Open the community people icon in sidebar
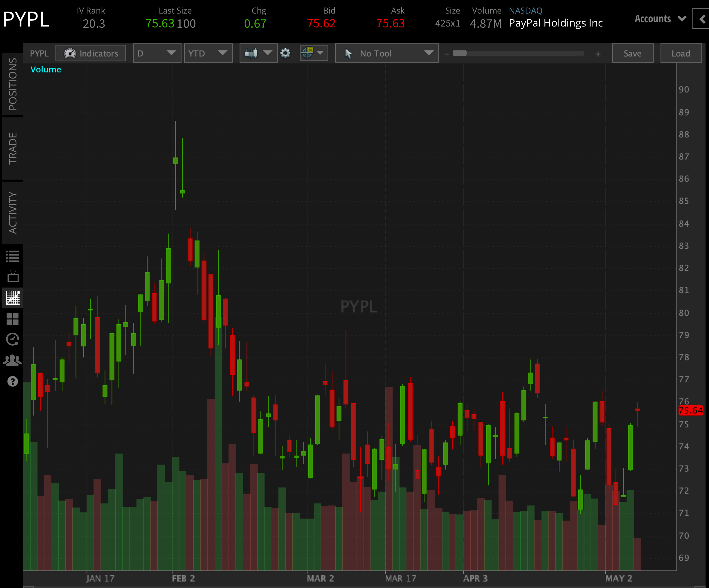This screenshot has height=588, width=709. coord(12,360)
